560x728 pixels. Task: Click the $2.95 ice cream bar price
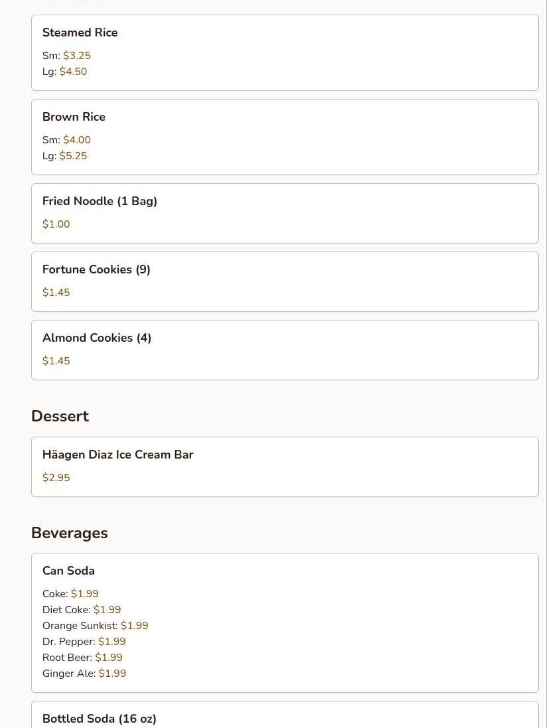pyautogui.click(x=56, y=478)
